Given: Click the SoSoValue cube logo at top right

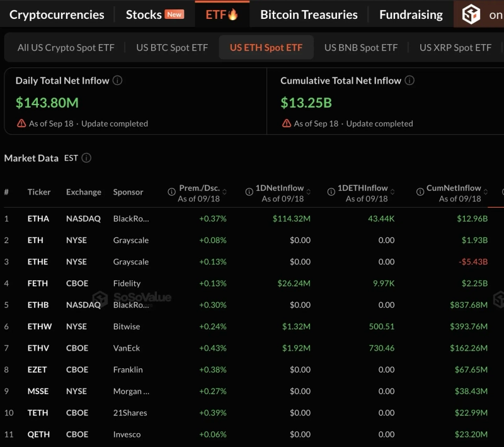Looking at the screenshot, I should click(x=471, y=14).
